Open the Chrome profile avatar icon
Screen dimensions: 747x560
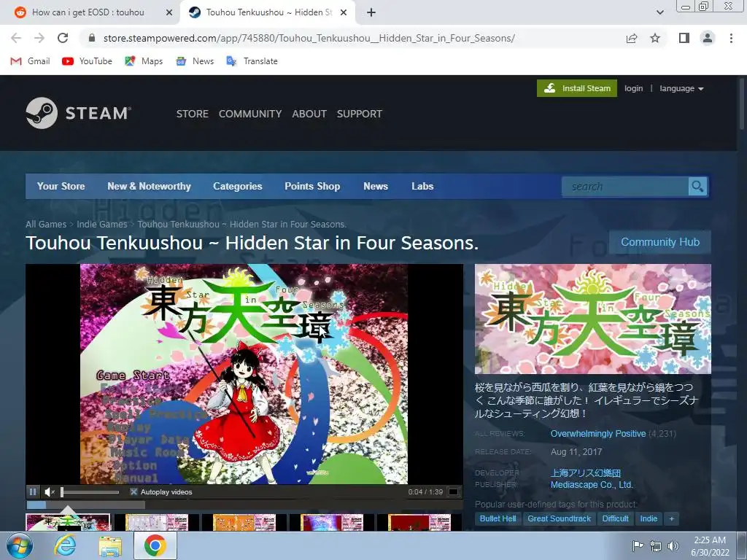pos(708,38)
